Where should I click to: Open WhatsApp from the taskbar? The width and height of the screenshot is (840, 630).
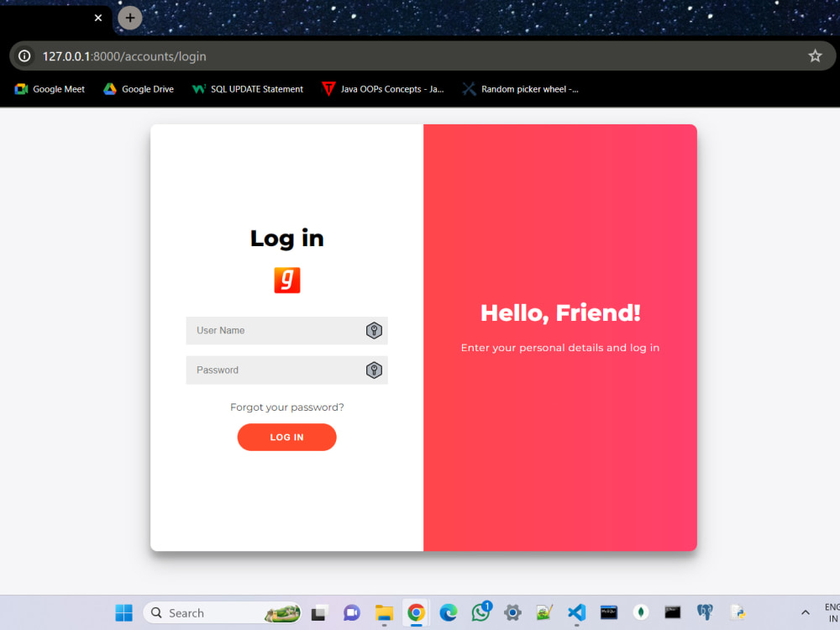[480, 612]
